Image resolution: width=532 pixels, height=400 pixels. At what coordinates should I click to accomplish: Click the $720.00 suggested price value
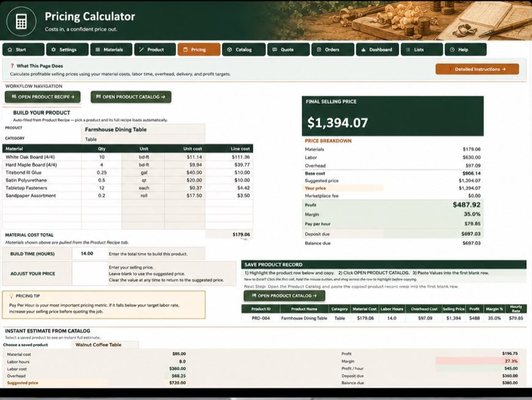178,383
